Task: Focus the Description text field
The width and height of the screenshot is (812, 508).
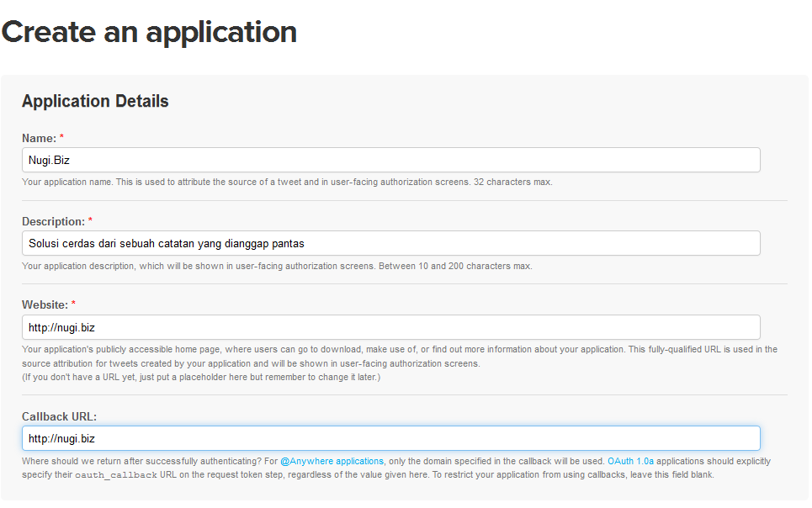Action: pyautogui.click(x=391, y=243)
